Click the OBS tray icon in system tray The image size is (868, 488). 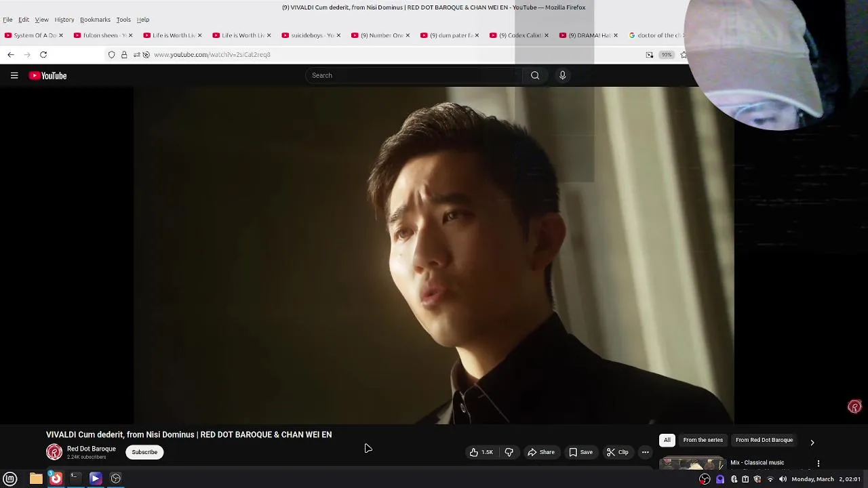[705, 479]
